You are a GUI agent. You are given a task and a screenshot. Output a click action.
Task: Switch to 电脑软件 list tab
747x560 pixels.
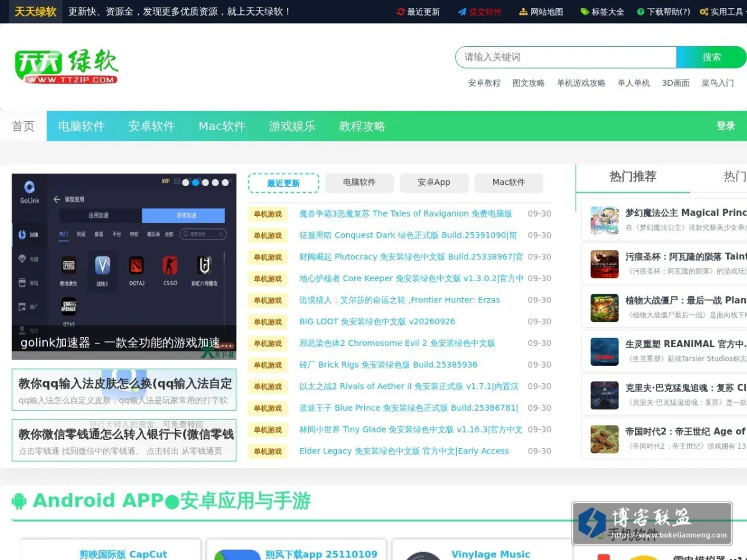click(359, 182)
